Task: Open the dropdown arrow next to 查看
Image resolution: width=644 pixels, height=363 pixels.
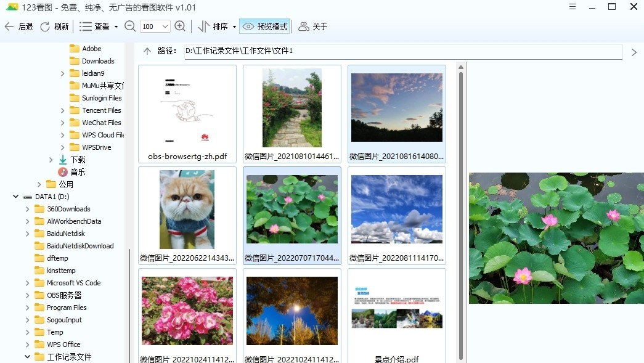Action: tap(116, 27)
